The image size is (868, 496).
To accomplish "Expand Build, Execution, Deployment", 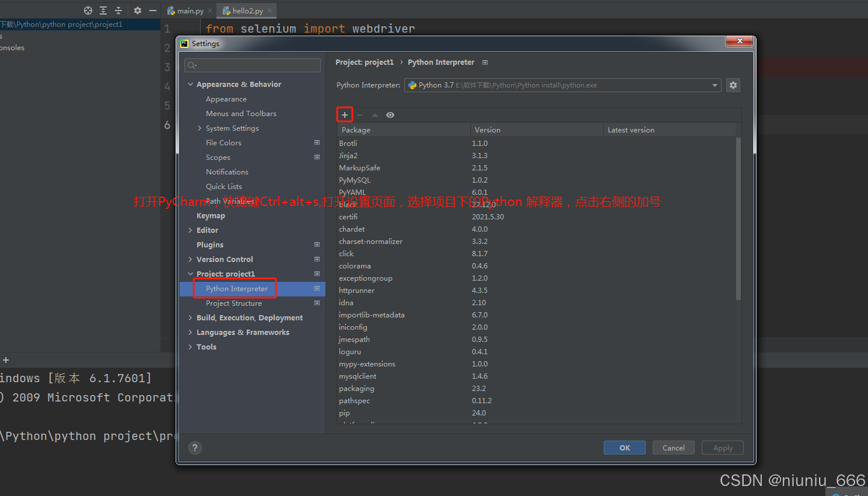I will click(x=190, y=318).
